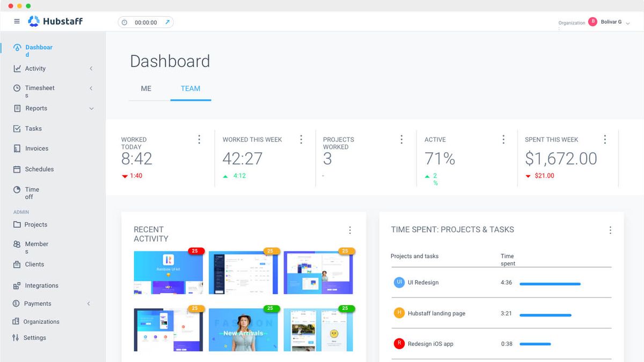Open Hubstaff Settings

(35, 337)
